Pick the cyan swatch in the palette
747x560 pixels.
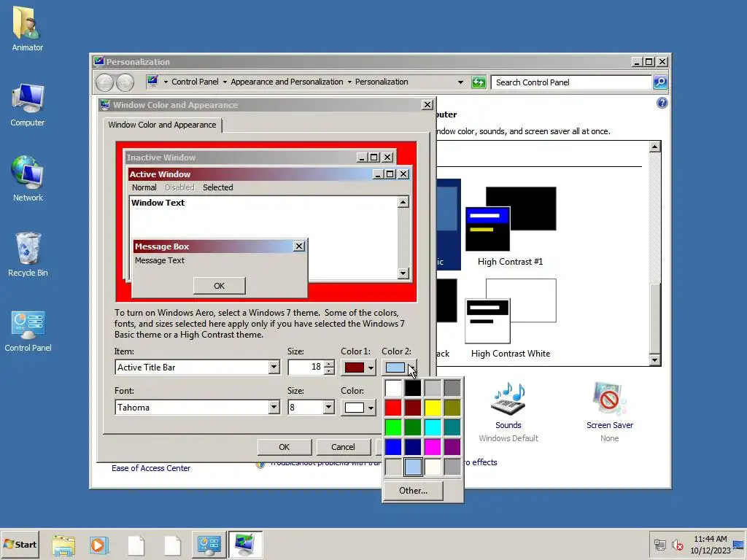433,427
